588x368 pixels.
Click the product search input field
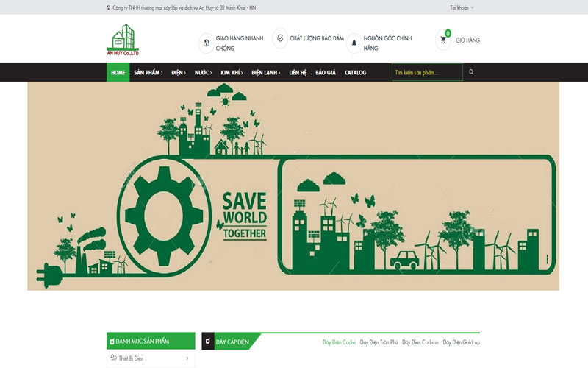point(426,72)
